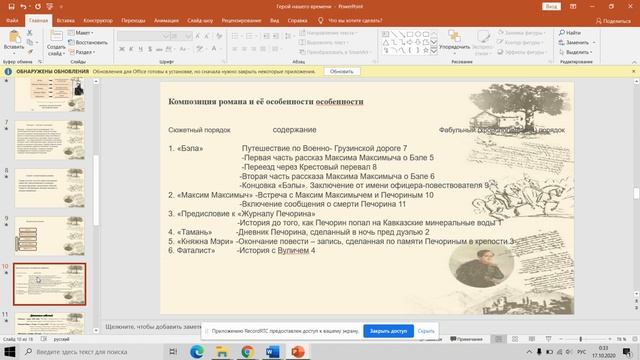This screenshot has width=640, height=360.
Task: Click Закрыть доступ in the RecordRTC sharing bar
Action: pos(388,331)
